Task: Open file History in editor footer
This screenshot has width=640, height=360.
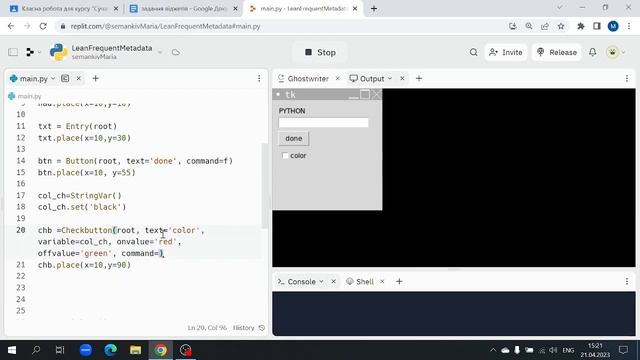Action: (249, 328)
